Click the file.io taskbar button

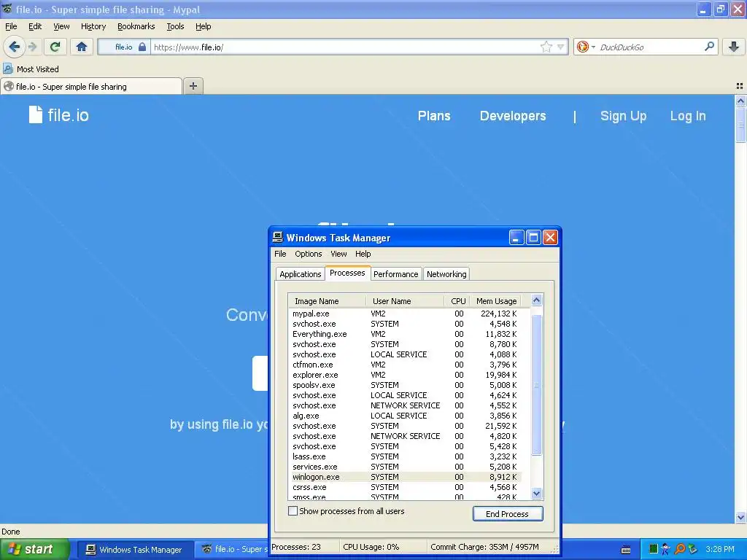(x=232, y=550)
